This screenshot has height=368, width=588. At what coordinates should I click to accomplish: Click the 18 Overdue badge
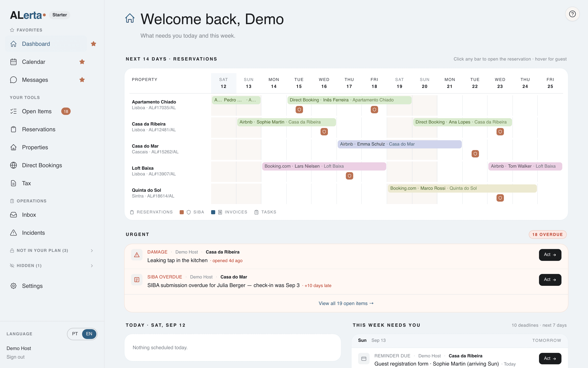[548, 234]
